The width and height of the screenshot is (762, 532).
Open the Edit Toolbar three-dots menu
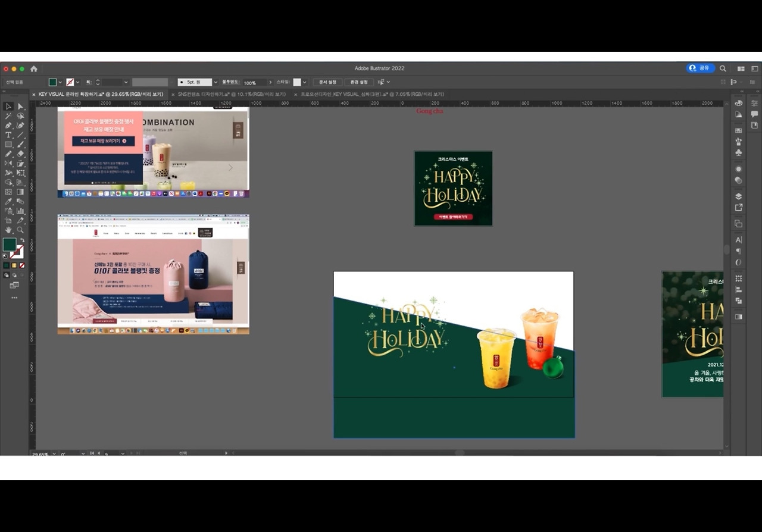click(x=14, y=298)
